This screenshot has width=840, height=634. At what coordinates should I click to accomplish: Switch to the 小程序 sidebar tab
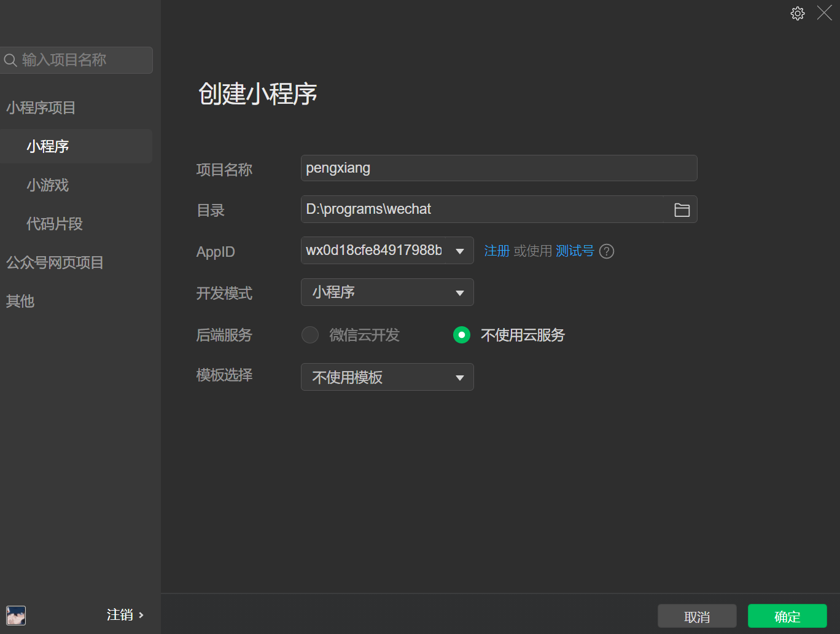[x=47, y=146]
